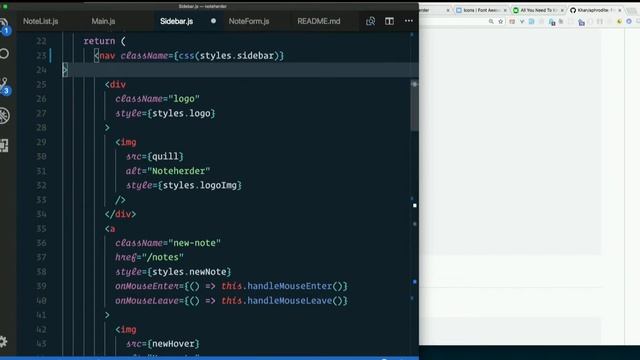Click the '<div' opening tag on line 25
This screenshot has width=640, height=360.
coord(115,84)
